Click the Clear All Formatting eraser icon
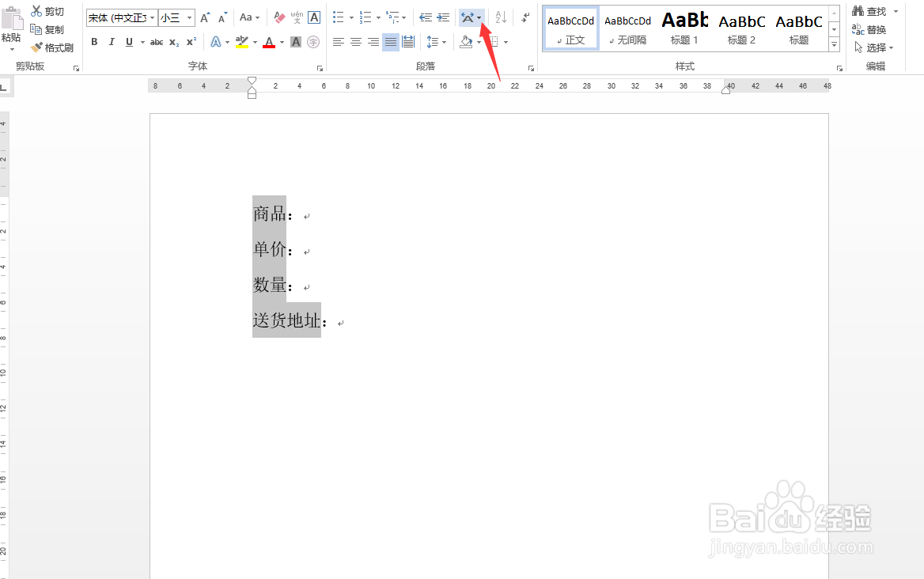Screen dimensions: 924x579 (x=279, y=17)
